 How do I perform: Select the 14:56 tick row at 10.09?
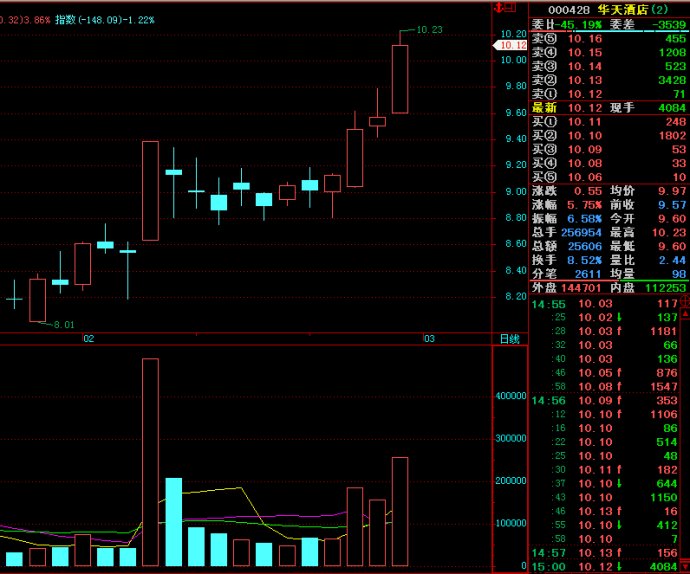605,401
